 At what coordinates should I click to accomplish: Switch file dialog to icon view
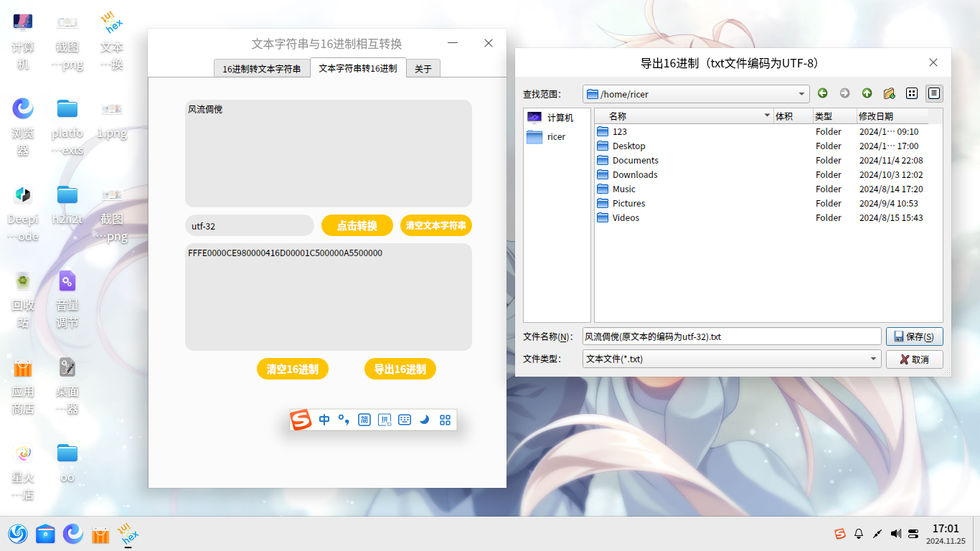pos(912,93)
